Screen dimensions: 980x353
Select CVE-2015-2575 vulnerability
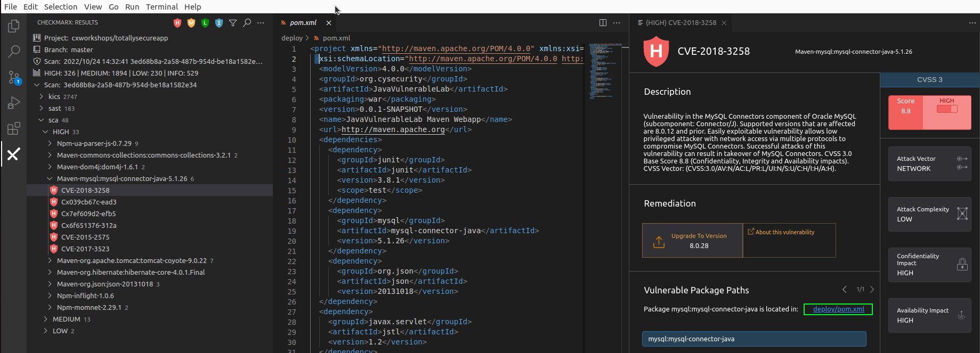coord(150,237)
